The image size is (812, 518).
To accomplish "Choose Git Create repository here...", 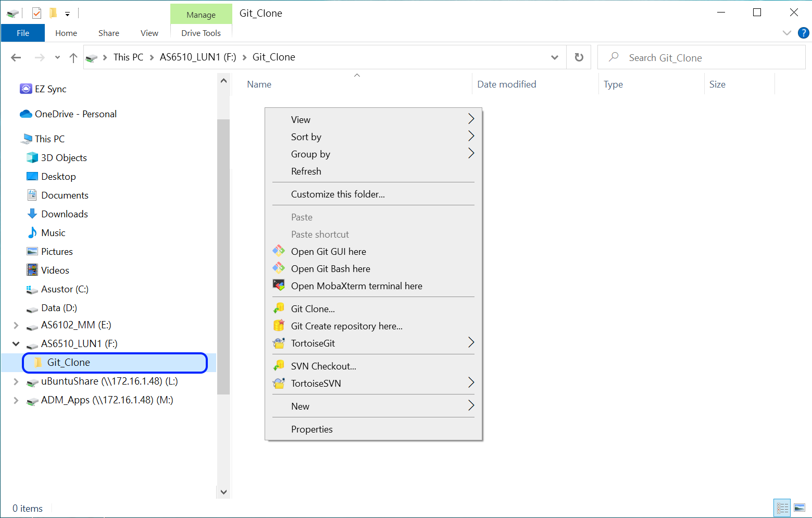I will coord(373,326).
